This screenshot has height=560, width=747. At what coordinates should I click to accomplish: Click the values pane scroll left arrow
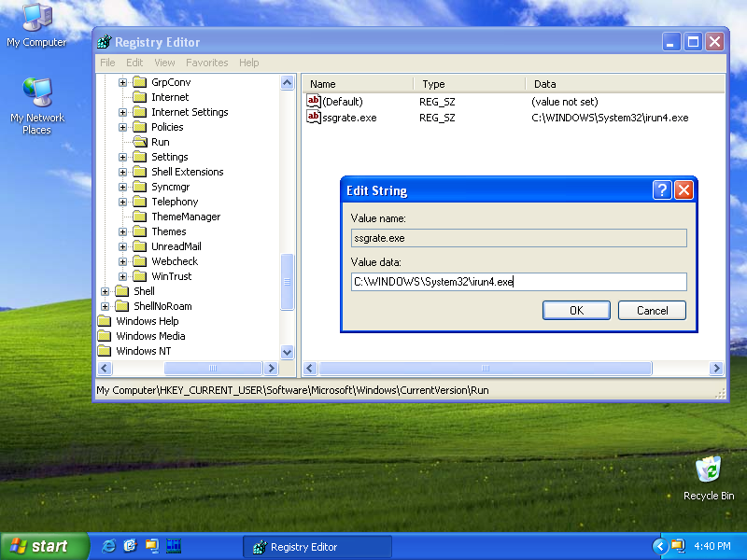(310, 368)
